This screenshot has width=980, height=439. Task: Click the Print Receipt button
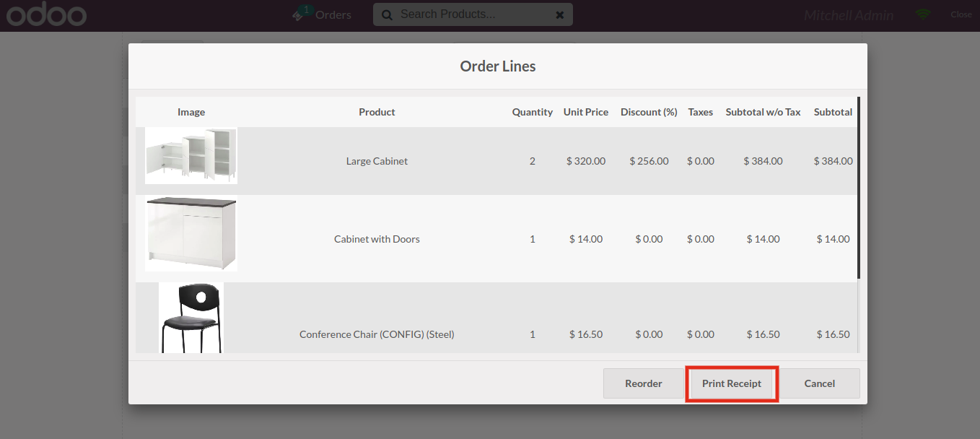[x=731, y=383]
